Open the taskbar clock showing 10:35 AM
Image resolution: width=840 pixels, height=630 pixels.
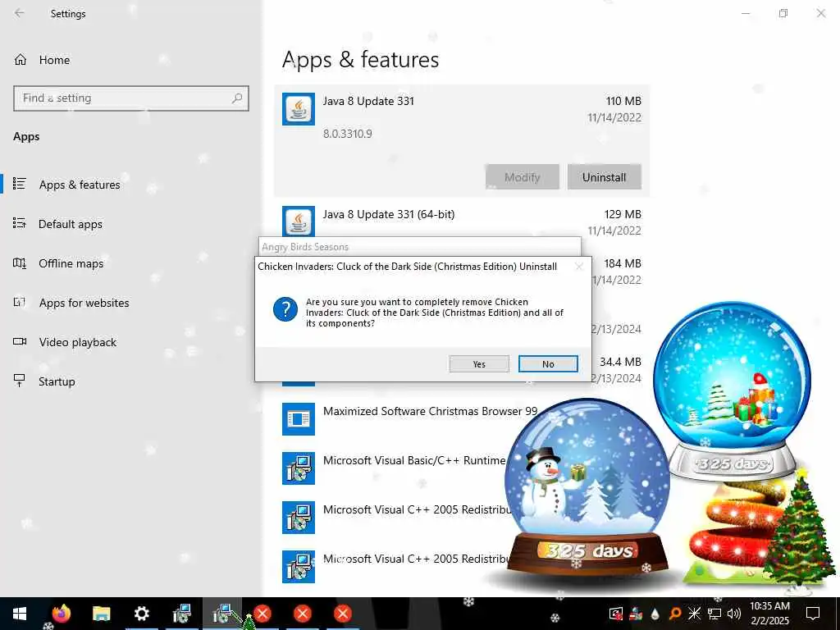(769, 614)
